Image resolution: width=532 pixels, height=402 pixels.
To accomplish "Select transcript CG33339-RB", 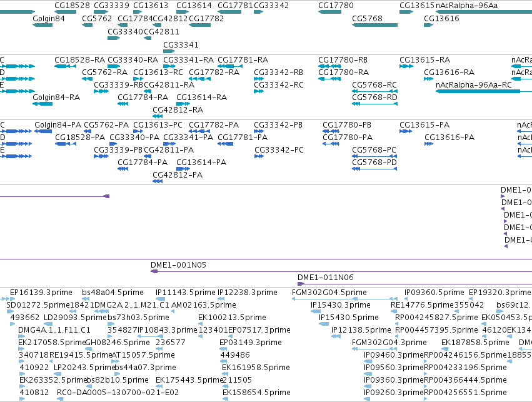I will (x=118, y=85).
